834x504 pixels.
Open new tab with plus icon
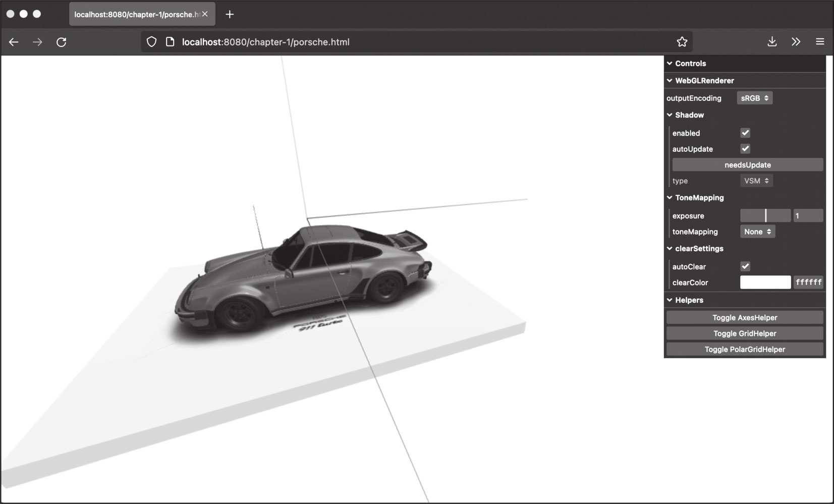230,14
